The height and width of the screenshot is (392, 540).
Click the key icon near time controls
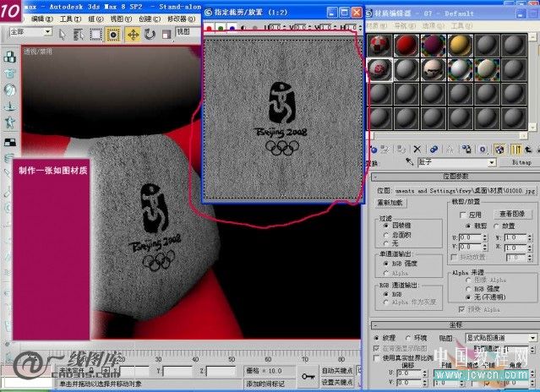[308, 376]
